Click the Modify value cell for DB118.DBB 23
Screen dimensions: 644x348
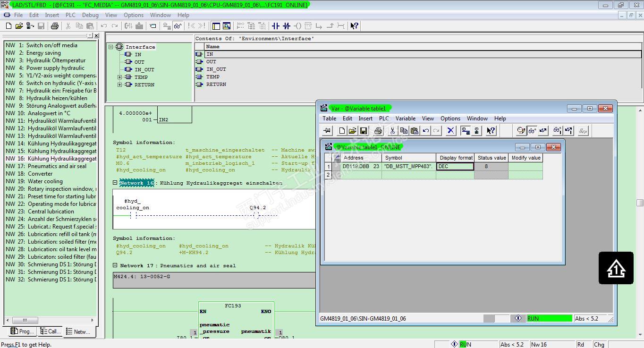(525, 166)
